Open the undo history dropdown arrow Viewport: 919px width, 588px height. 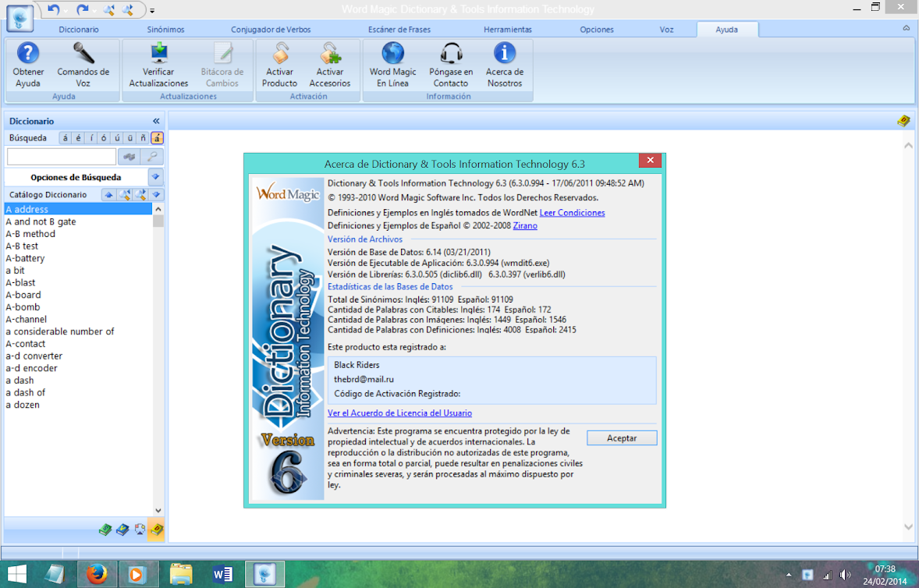click(66, 11)
